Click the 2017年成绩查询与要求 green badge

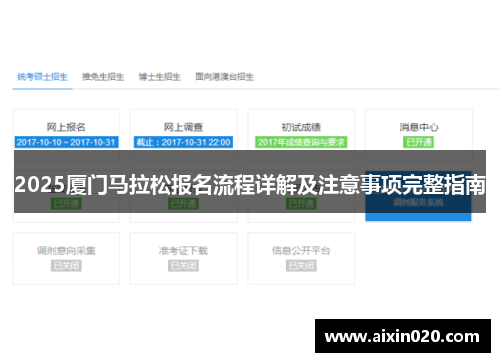301,142
